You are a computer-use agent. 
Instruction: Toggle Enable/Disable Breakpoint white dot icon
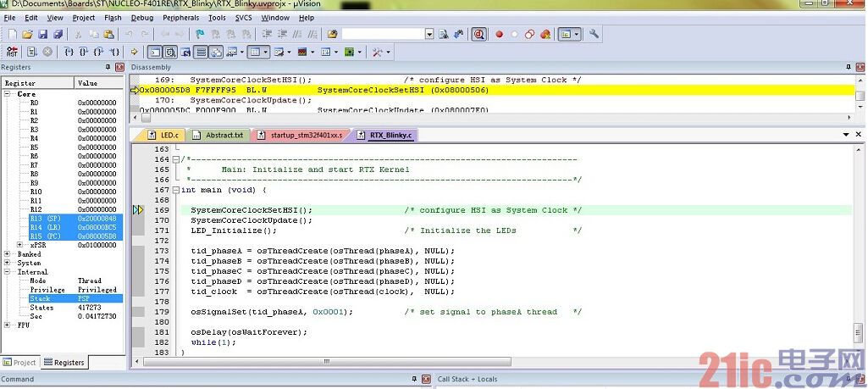click(514, 35)
